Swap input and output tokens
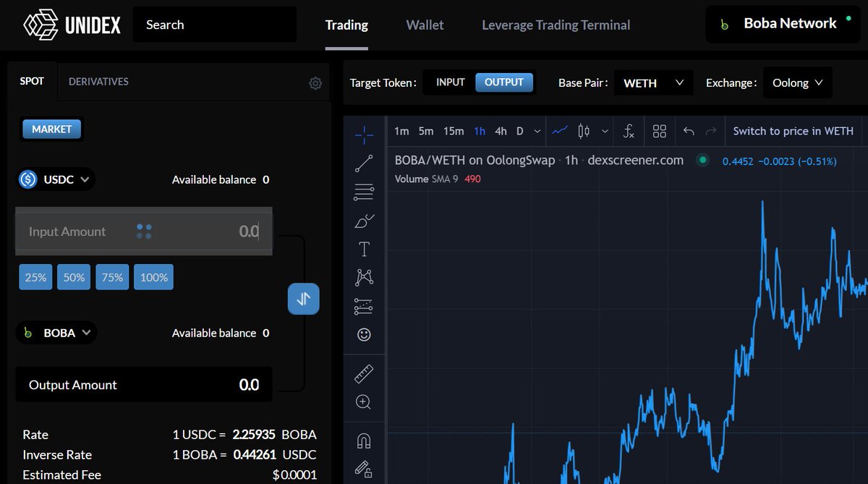The image size is (868, 484). [x=304, y=298]
